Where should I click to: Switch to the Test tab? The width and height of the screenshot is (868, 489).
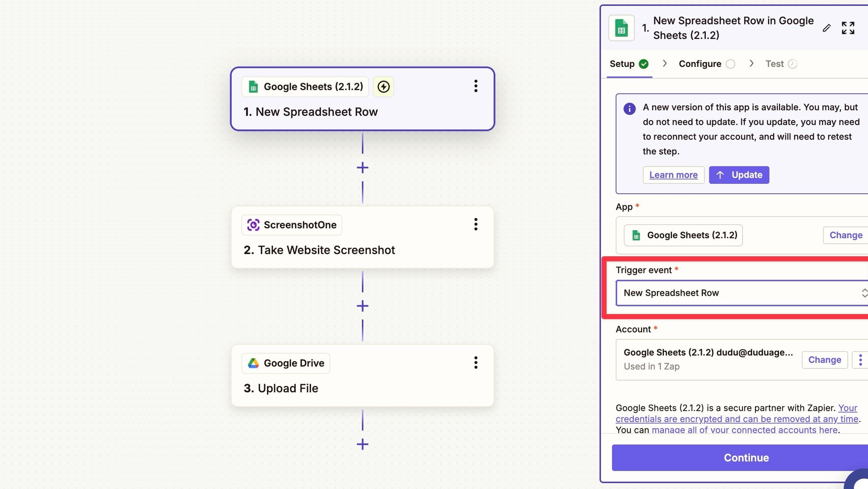pyautogui.click(x=781, y=64)
